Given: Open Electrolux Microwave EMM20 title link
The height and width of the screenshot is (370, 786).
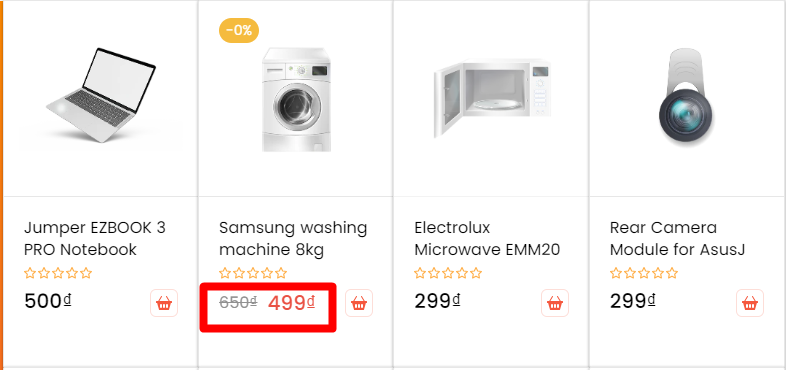Looking at the screenshot, I should 487,238.
